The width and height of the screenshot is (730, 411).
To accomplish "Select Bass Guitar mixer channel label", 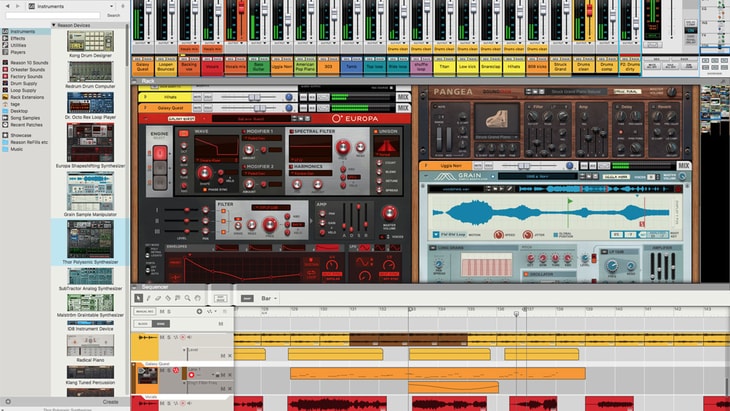I will pyautogui.click(x=258, y=68).
